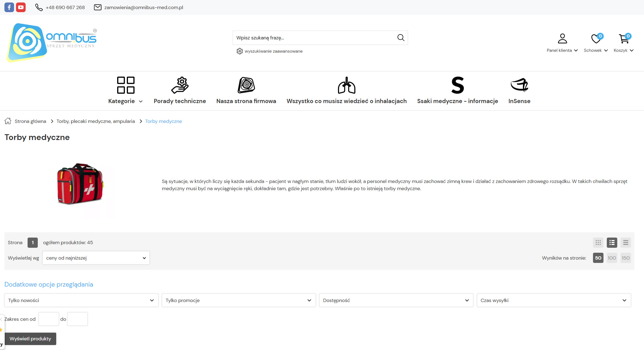Open the YouTube channel icon
Image resolution: width=644 pixels, height=350 pixels.
click(x=21, y=7)
